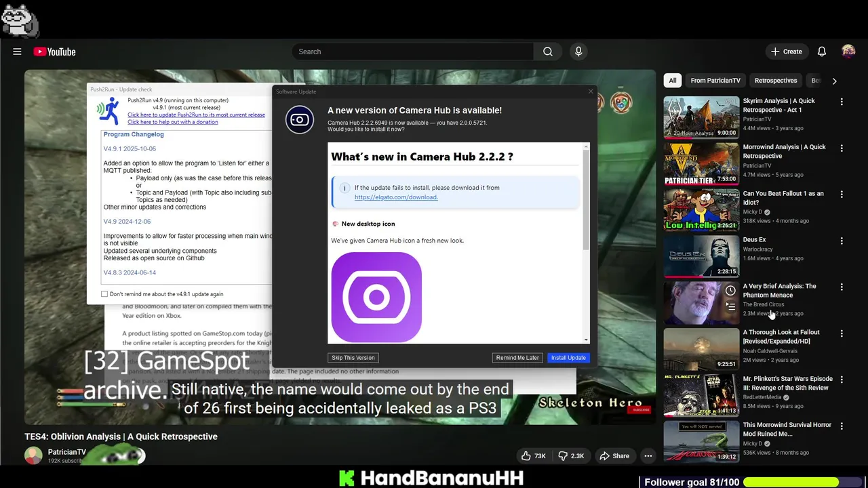Click Camera Hub logo in Software Update header
This screenshot has height=488, width=868.
coord(300,120)
